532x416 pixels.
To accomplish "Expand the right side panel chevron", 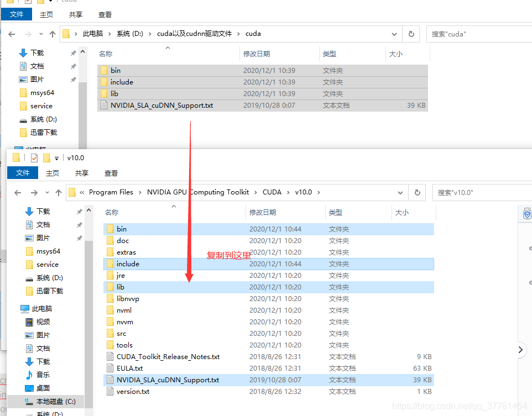I will click(x=520, y=350).
